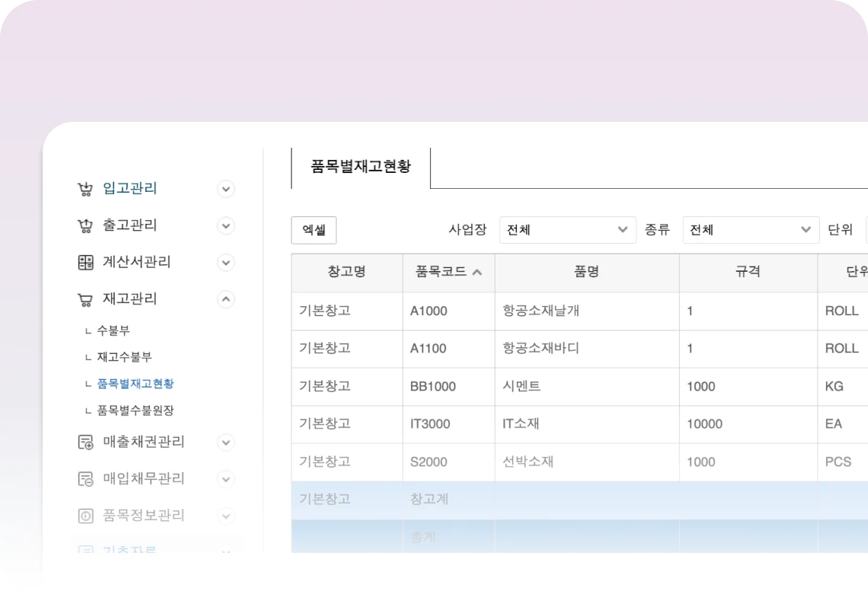Click the 입고관리 cart icon
The width and height of the screenshot is (868, 594).
[x=85, y=189]
